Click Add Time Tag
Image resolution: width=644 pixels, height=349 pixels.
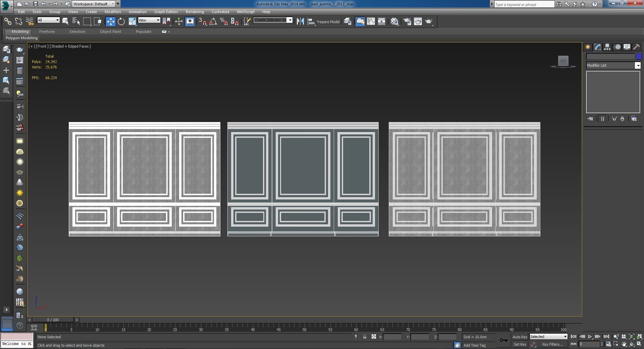pyautogui.click(x=474, y=345)
